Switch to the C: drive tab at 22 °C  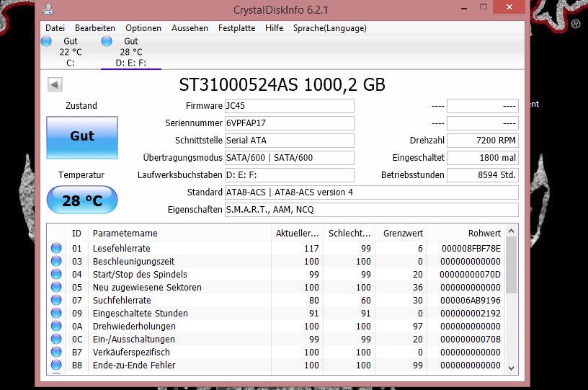coord(70,52)
